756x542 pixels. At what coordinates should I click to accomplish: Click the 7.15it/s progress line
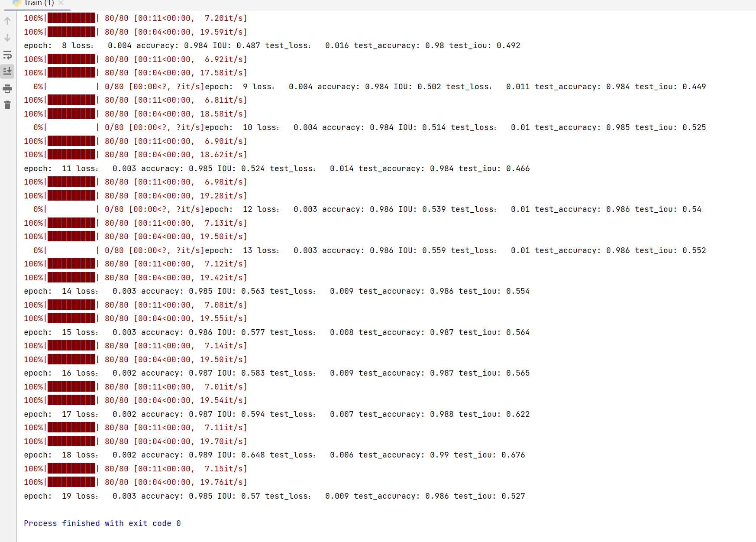click(136, 469)
